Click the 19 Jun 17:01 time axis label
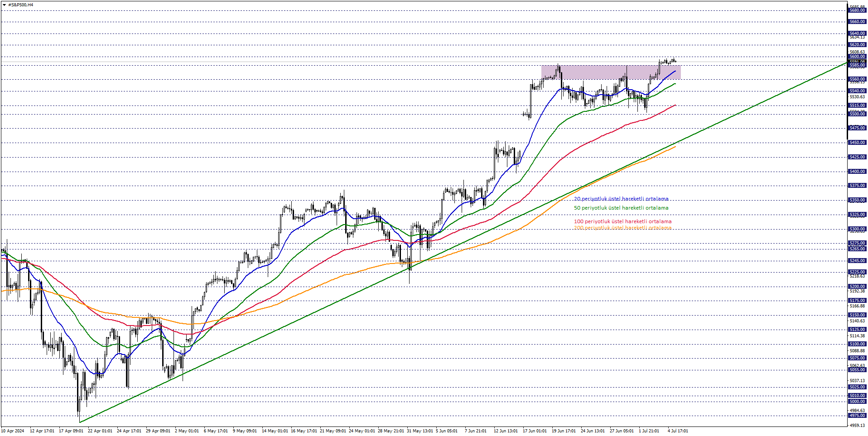 564,431
